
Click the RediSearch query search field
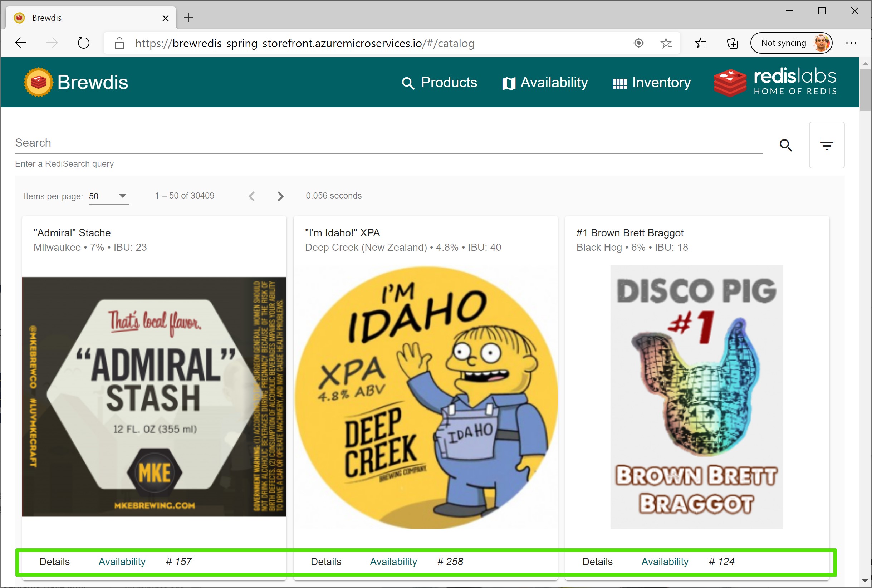(x=388, y=143)
